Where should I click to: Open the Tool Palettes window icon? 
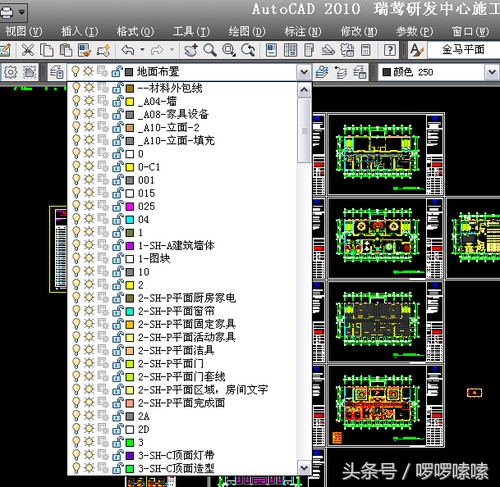pos(309,50)
